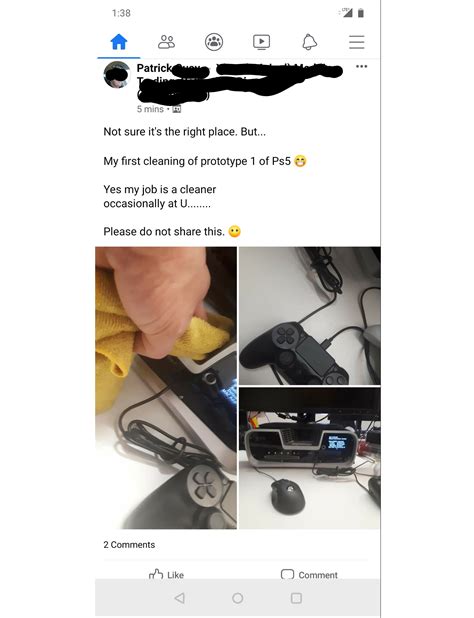The width and height of the screenshot is (474, 618).
Task: Open the Notifications bell
Action: pyautogui.click(x=309, y=42)
